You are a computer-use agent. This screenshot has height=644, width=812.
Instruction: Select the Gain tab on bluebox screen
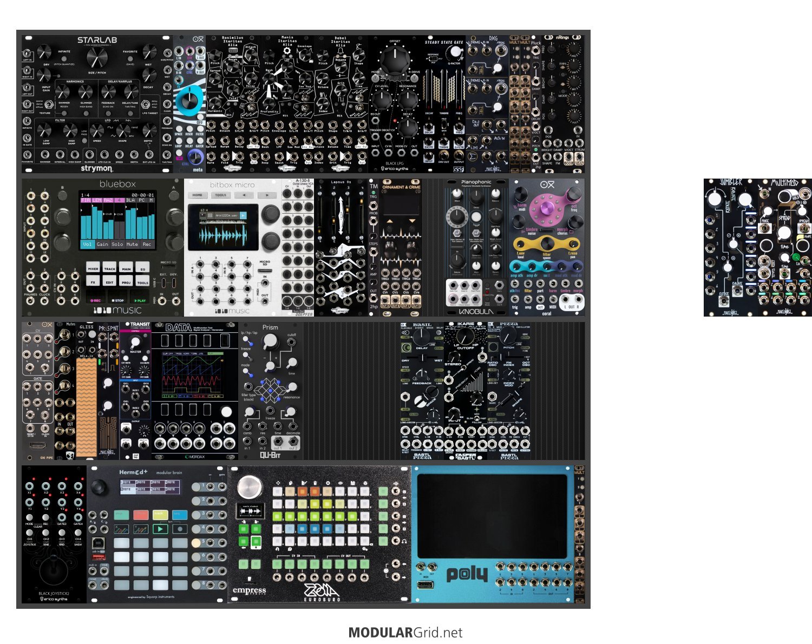tap(103, 244)
